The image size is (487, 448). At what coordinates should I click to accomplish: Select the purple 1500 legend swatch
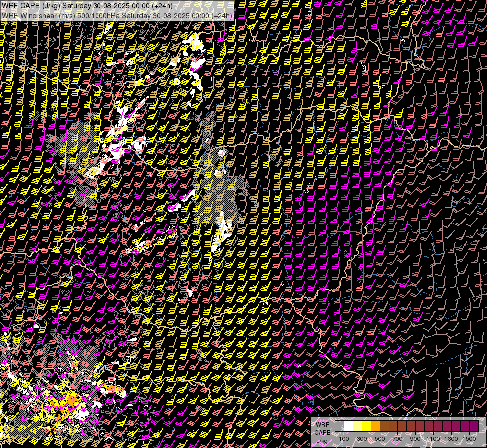474,426
